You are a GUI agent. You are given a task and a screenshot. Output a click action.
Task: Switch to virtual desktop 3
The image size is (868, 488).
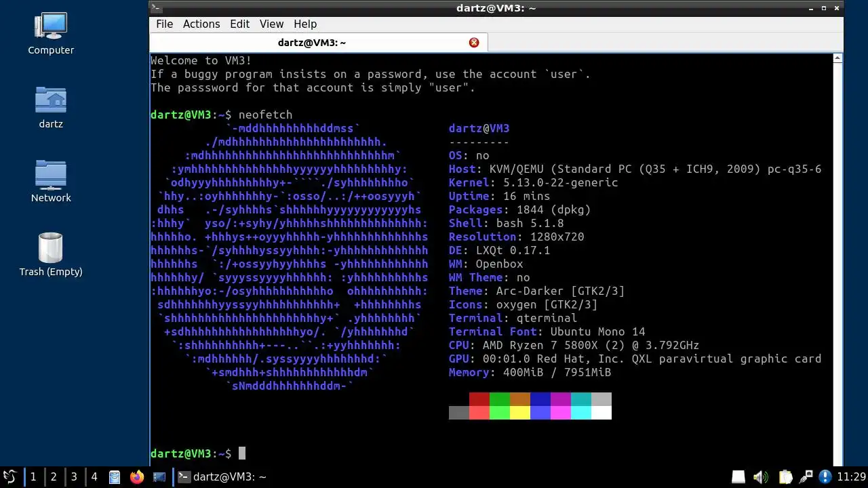pyautogui.click(x=73, y=477)
